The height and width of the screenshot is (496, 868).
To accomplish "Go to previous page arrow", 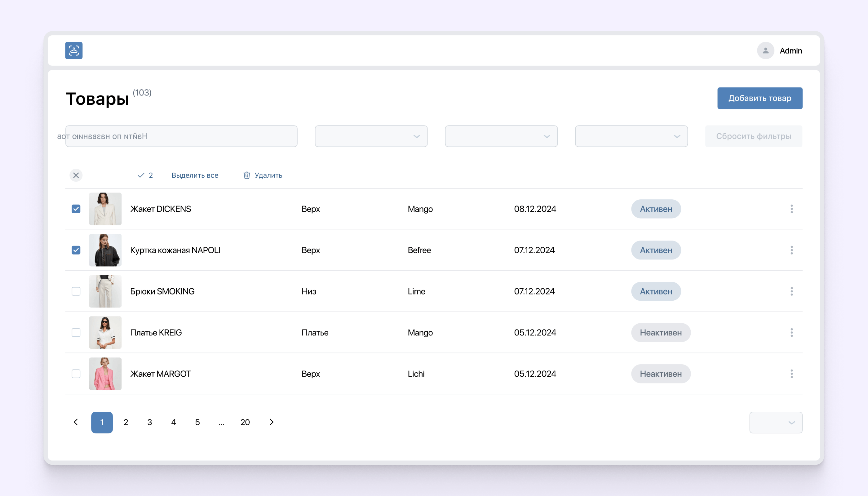I will [x=76, y=422].
